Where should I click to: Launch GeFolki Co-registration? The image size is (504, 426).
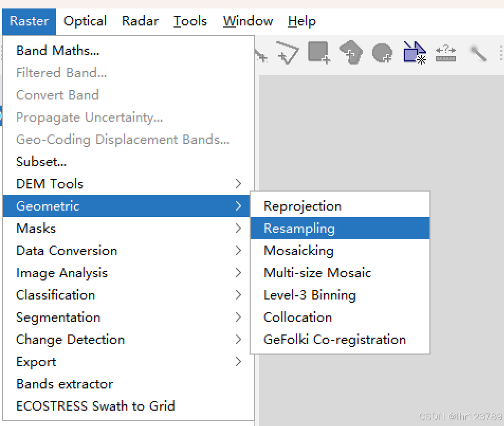[x=340, y=339]
